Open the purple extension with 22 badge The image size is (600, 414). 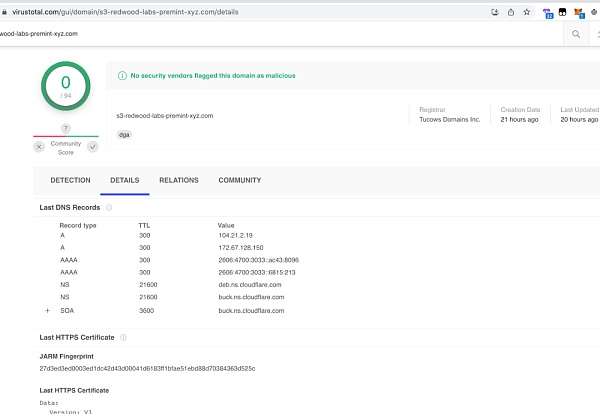coord(548,12)
